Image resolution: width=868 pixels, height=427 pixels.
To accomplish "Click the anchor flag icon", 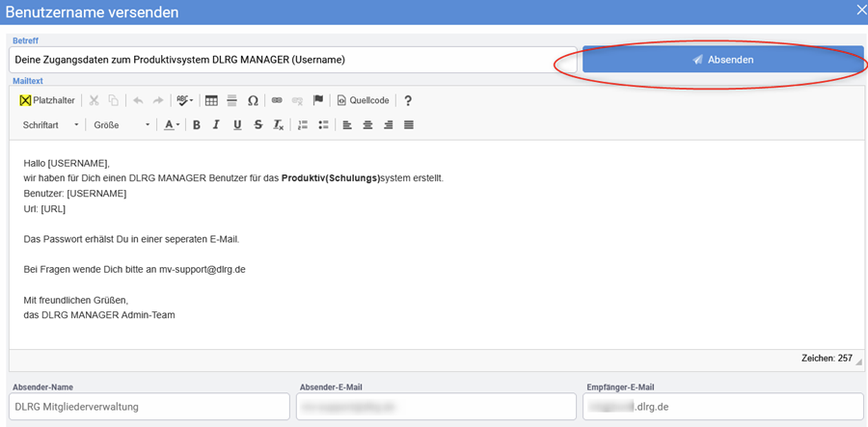I will coord(317,100).
